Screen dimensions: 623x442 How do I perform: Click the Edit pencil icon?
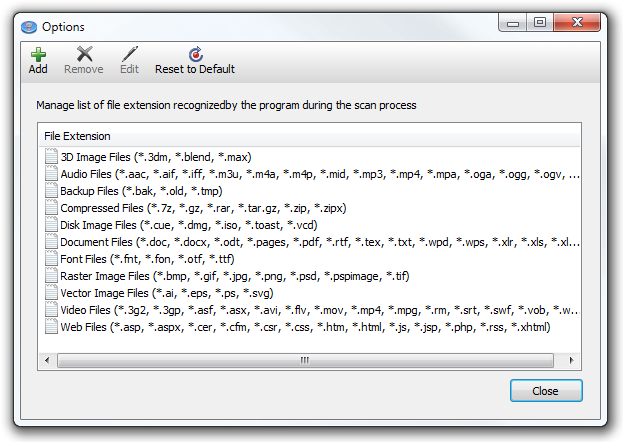[x=129, y=54]
